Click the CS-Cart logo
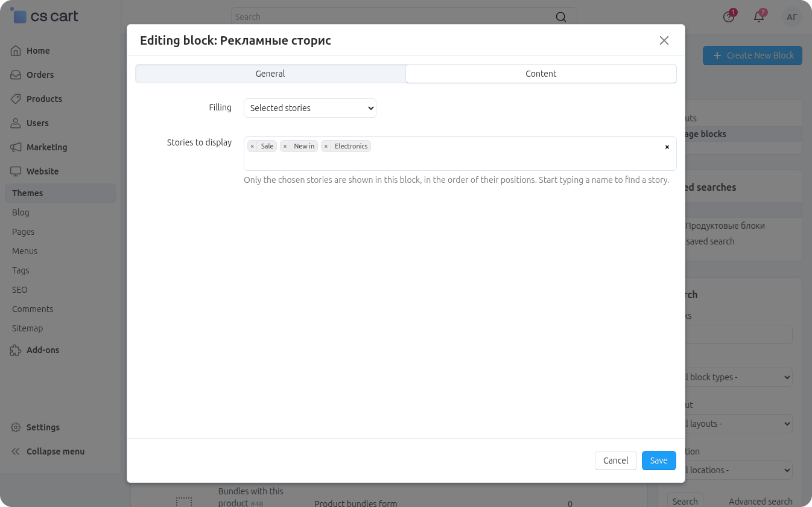The image size is (812, 507). point(45,16)
